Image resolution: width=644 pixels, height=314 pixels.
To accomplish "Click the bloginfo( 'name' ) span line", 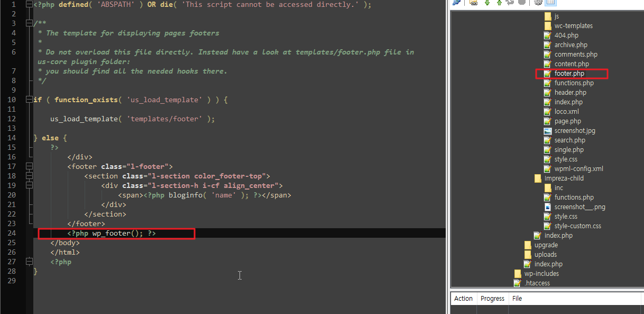I will click(x=205, y=195).
